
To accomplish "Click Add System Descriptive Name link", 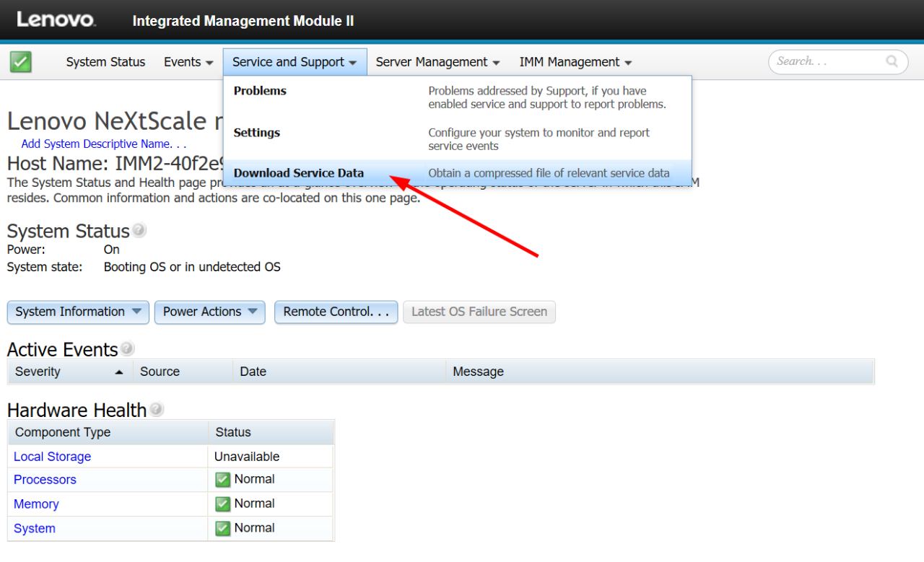I will (104, 144).
